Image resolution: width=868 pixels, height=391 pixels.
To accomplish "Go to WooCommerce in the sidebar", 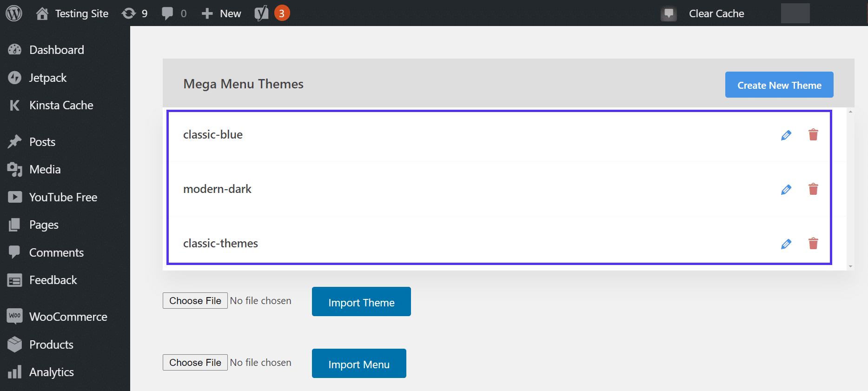I will pos(68,317).
